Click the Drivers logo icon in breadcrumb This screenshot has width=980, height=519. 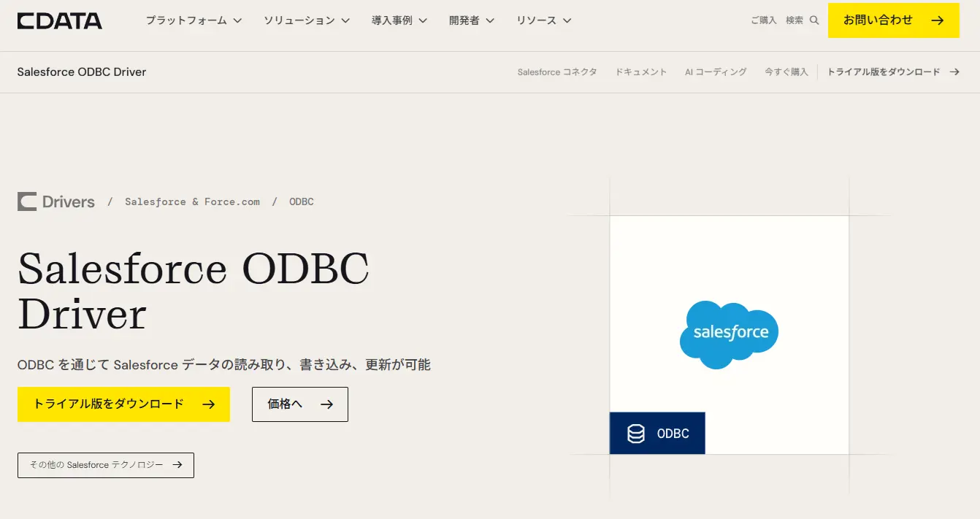[x=27, y=201]
